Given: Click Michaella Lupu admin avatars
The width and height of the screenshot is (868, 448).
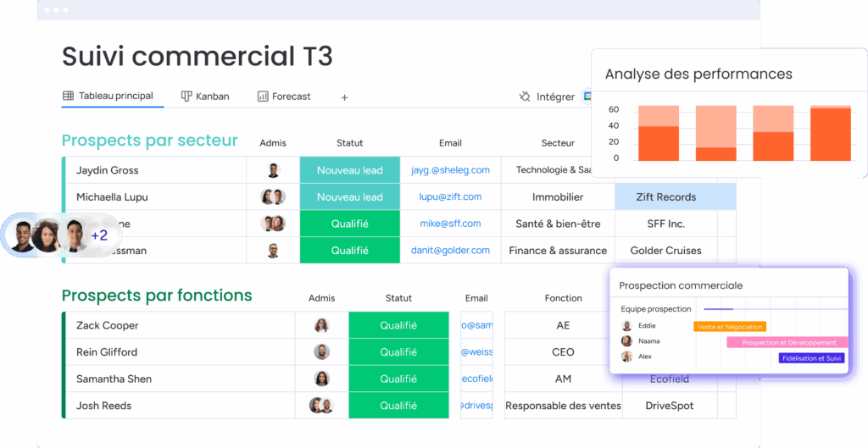Looking at the screenshot, I should 273,196.
